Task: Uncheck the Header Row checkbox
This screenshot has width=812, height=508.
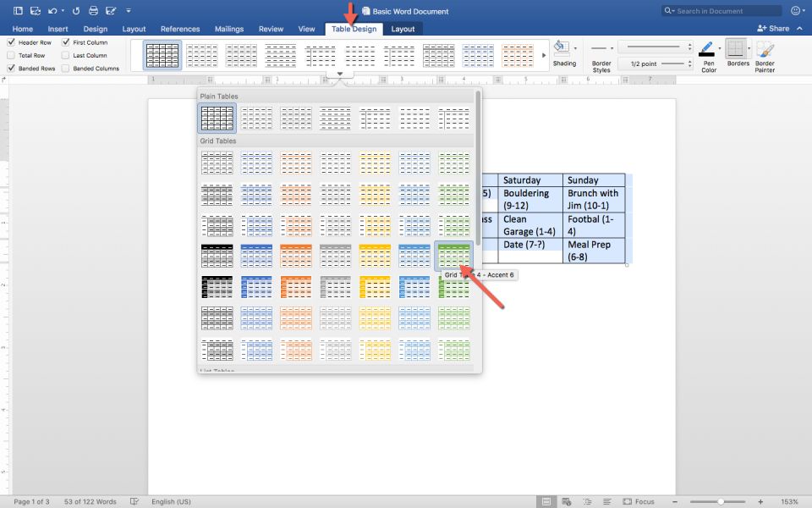Action: 11,42
